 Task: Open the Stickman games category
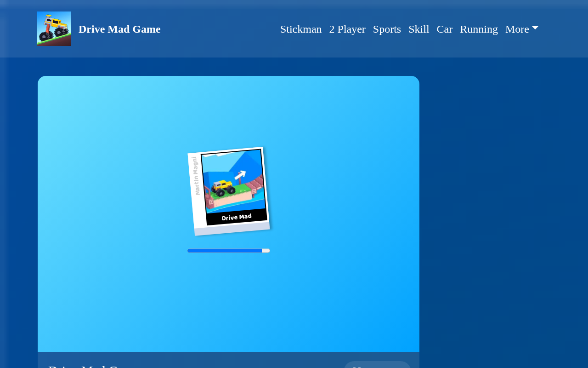[x=301, y=29]
